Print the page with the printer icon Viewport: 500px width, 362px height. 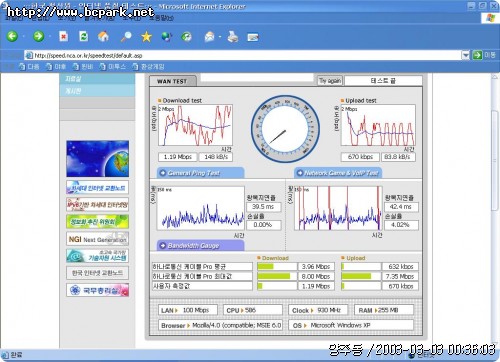coord(233,36)
